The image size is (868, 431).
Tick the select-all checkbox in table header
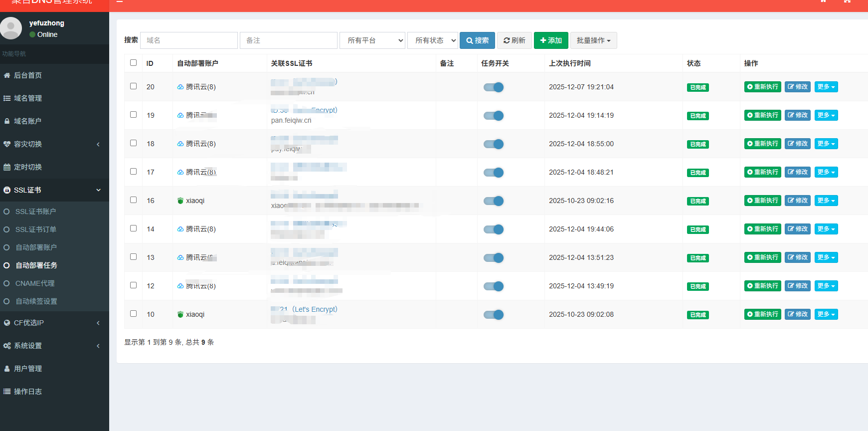pos(133,62)
